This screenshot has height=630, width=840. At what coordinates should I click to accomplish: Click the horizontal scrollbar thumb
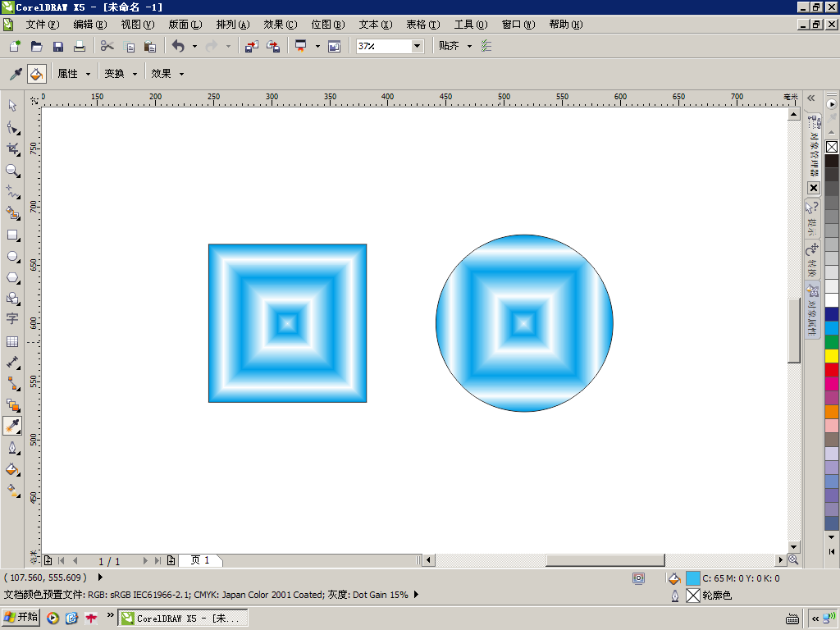click(x=605, y=560)
